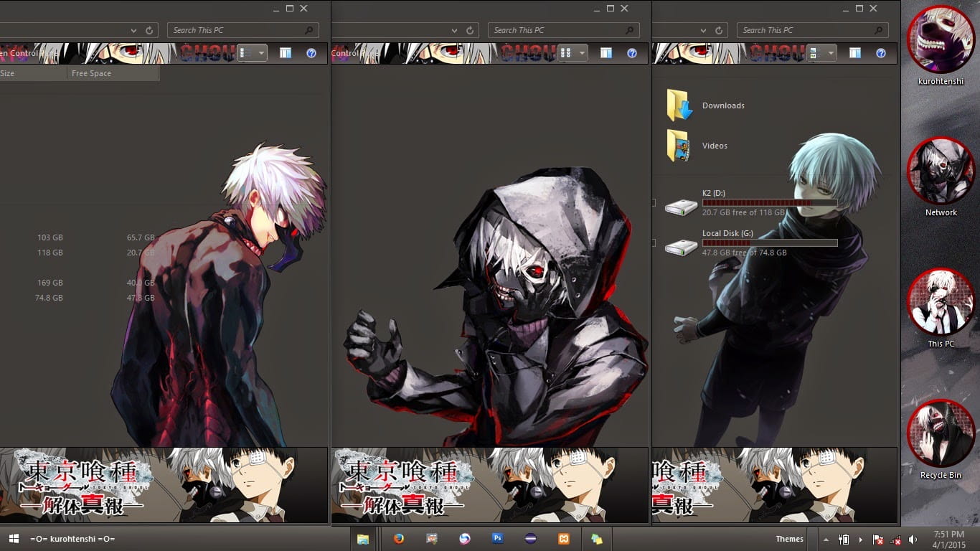Tick the checkbox beside Local Disk (G:)
980x551 pixels.
654,243
